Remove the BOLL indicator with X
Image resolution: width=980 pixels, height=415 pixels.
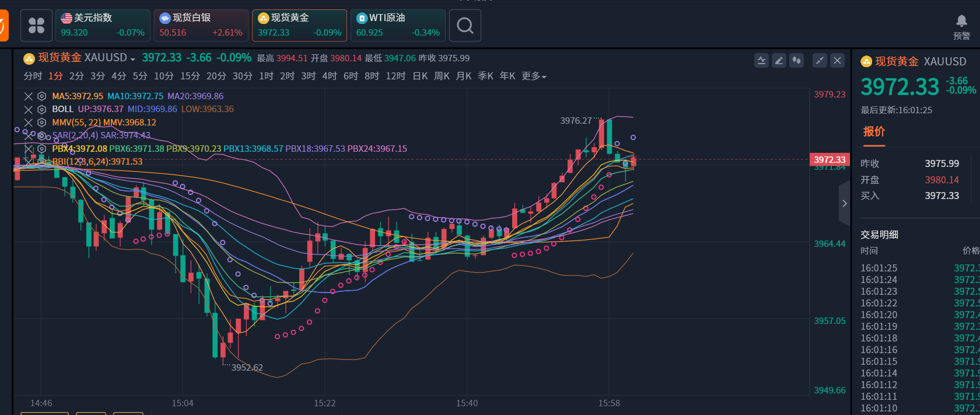click(x=28, y=109)
